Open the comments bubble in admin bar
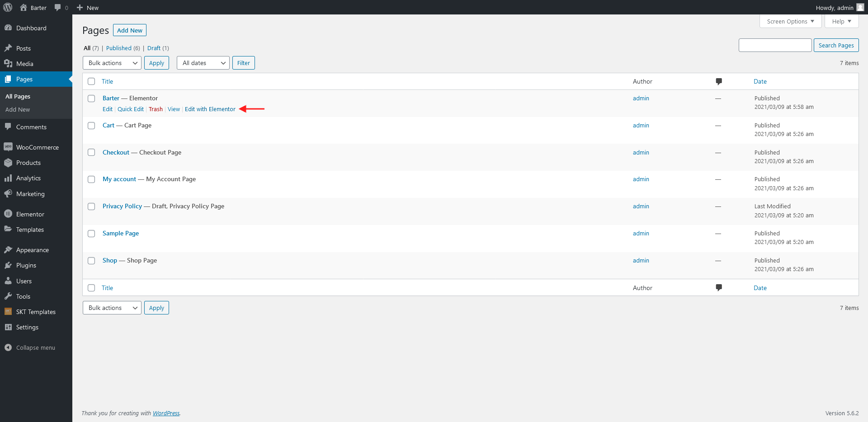 click(57, 8)
